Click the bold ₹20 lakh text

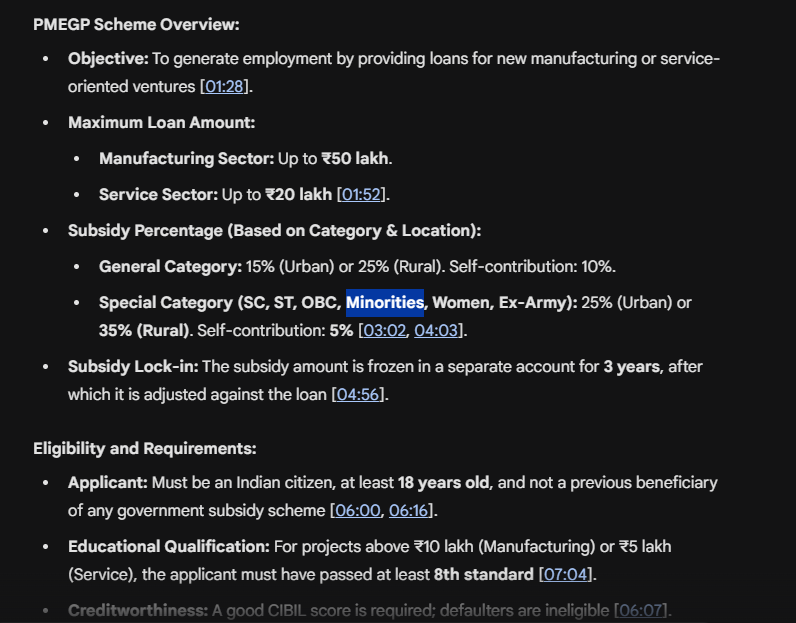point(298,194)
